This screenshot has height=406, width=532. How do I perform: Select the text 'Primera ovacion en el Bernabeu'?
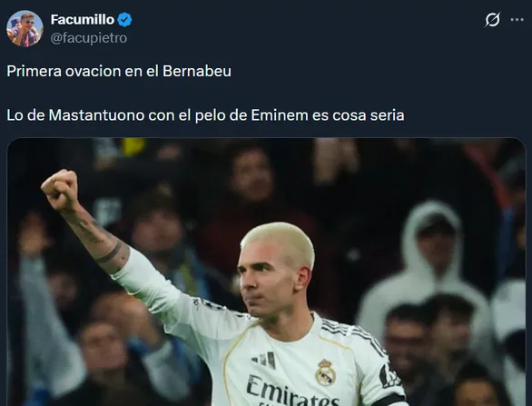coord(119,71)
